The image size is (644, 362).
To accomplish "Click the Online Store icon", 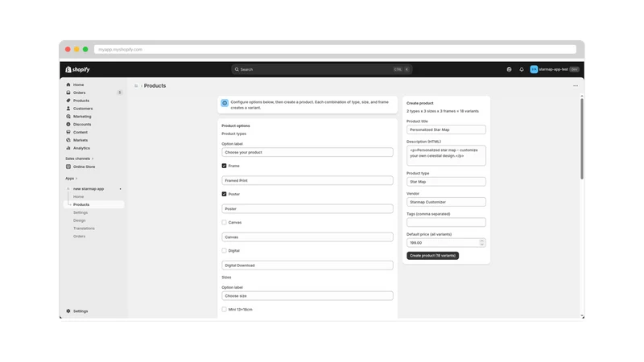I will (x=68, y=167).
